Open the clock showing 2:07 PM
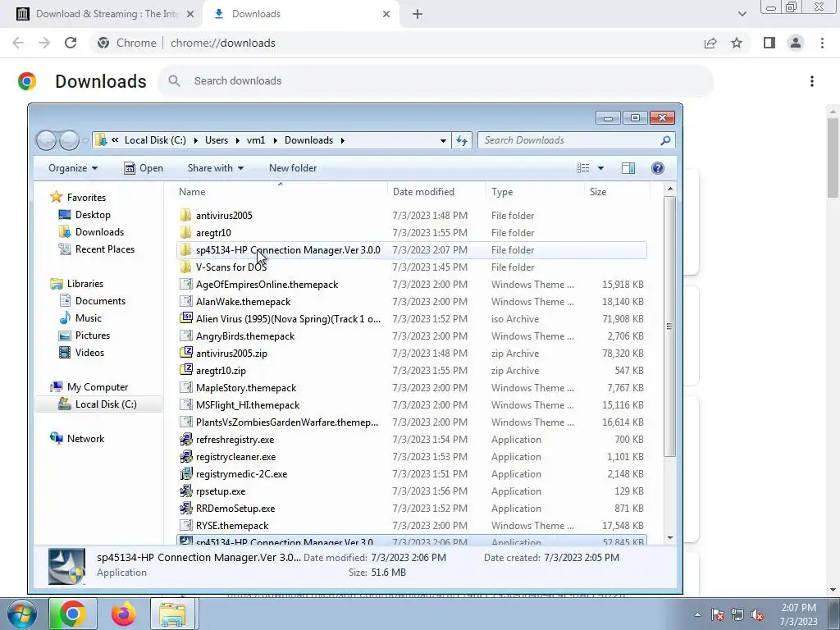Image resolution: width=840 pixels, height=630 pixels. click(798, 614)
